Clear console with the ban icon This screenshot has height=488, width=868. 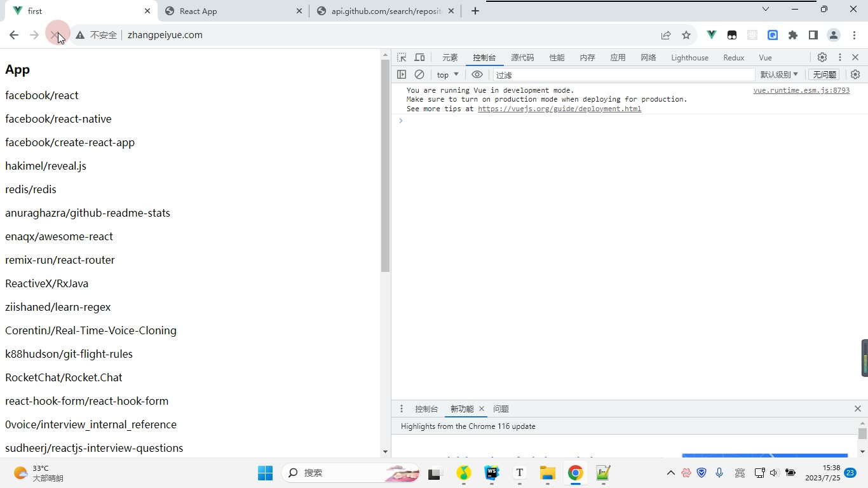(419, 74)
